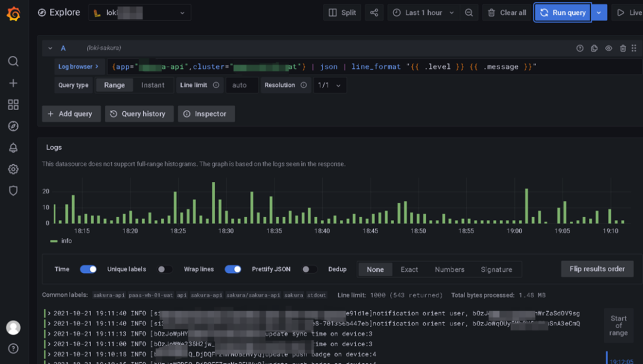
Task: Click the zoom out time range icon
Action: point(469,12)
